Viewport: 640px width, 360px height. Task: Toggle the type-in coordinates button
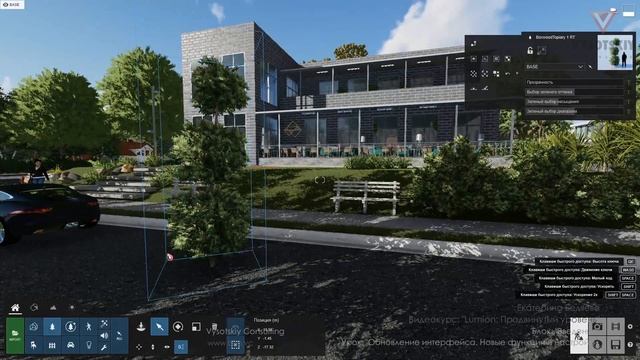[181, 347]
